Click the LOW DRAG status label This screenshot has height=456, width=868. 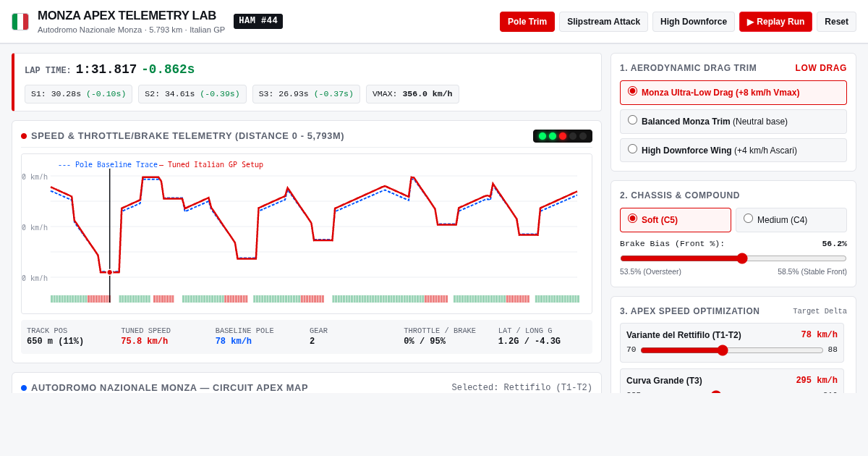click(x=821, y=68)
